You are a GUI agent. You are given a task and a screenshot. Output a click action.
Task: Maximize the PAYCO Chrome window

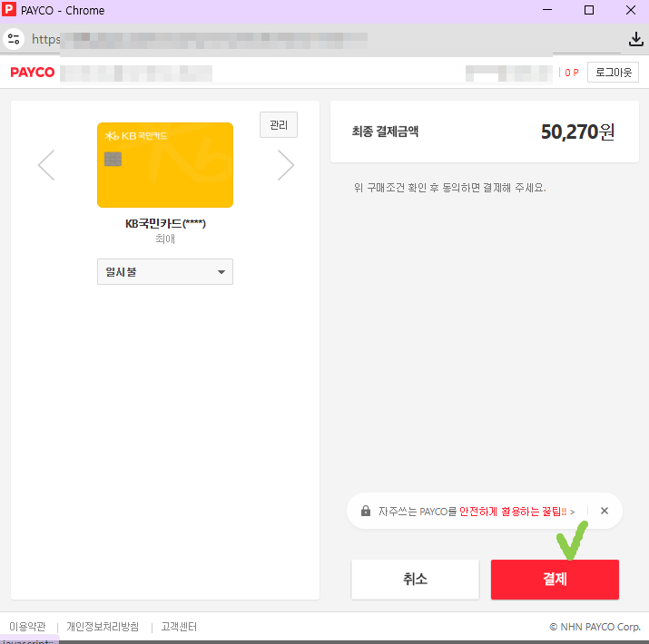(589, 10)
